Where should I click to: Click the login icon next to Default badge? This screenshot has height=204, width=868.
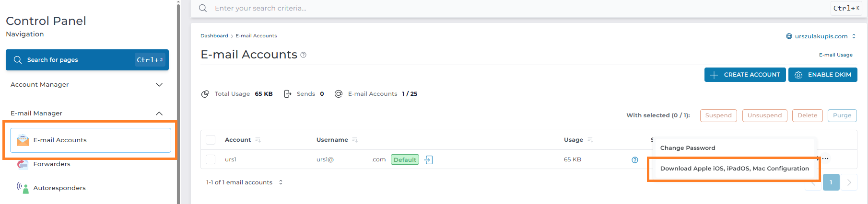point(429,160)
